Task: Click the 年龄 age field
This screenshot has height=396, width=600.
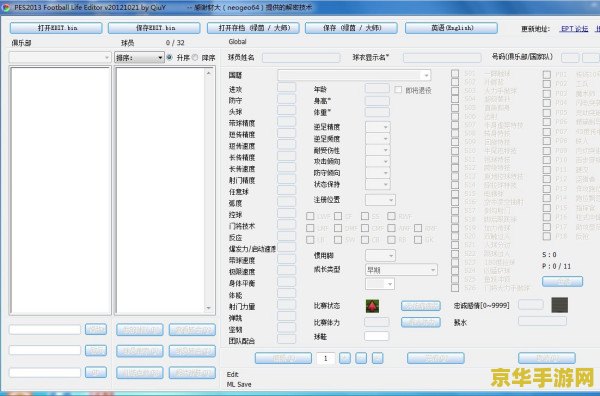Action: click(377, 89)
